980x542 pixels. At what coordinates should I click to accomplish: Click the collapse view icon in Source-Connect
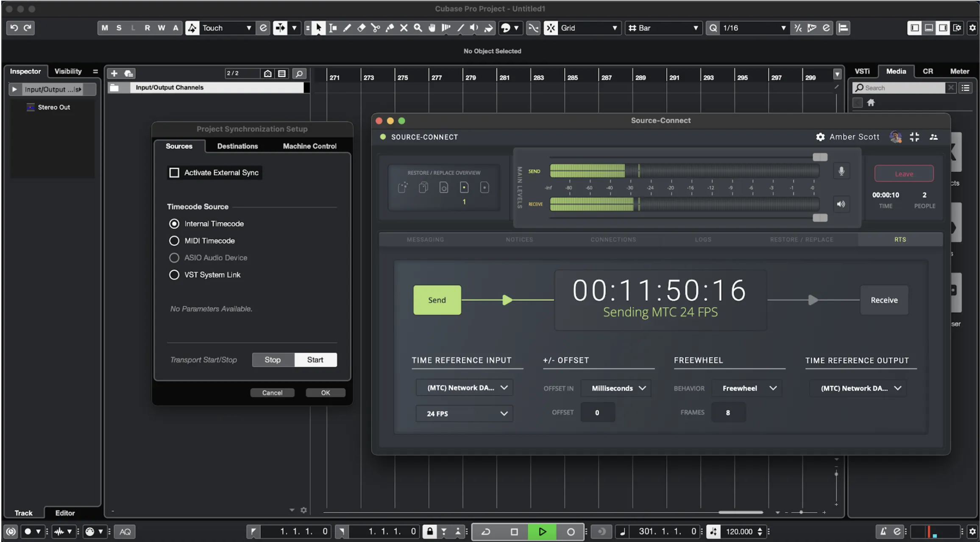tap(914, 137)
